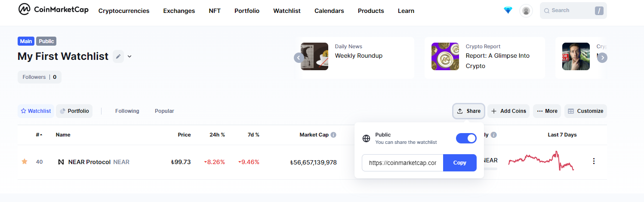
Task: Open the More options menu
Action: (547, 111)
